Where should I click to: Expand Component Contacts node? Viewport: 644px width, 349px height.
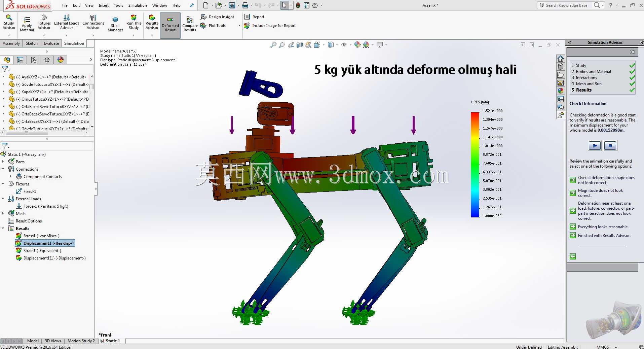click(x=11, y=177)
